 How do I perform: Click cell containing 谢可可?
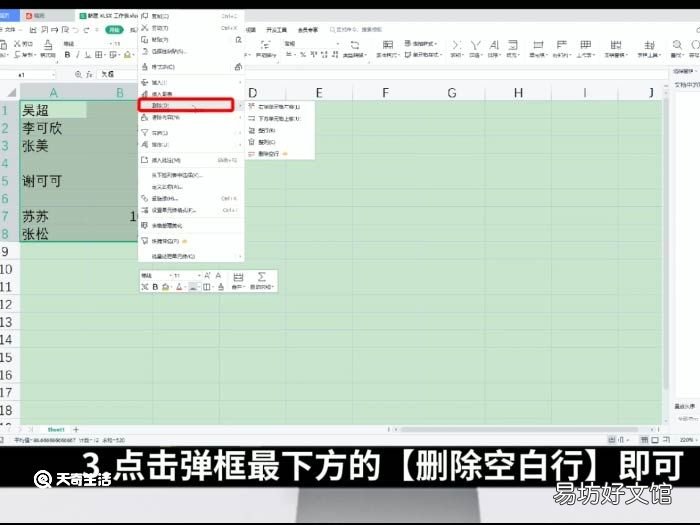click(54, 181)
